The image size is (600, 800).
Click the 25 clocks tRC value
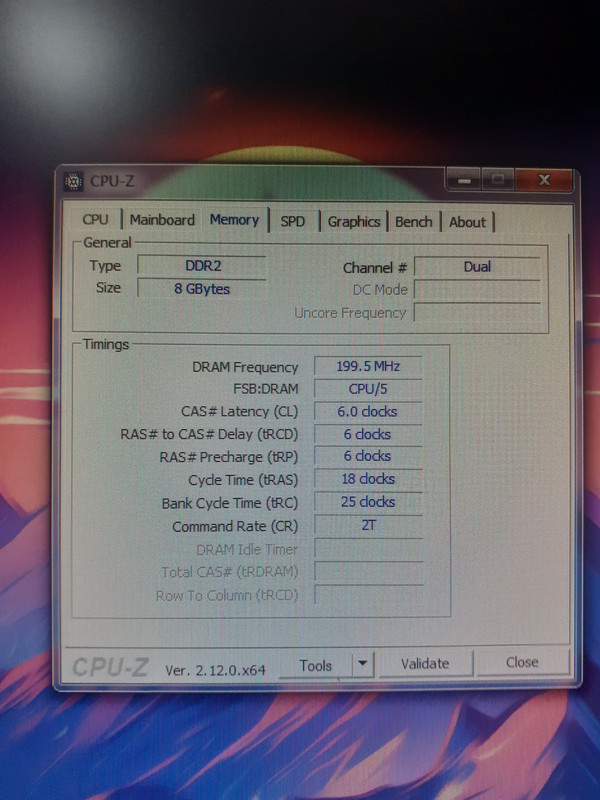368,502
